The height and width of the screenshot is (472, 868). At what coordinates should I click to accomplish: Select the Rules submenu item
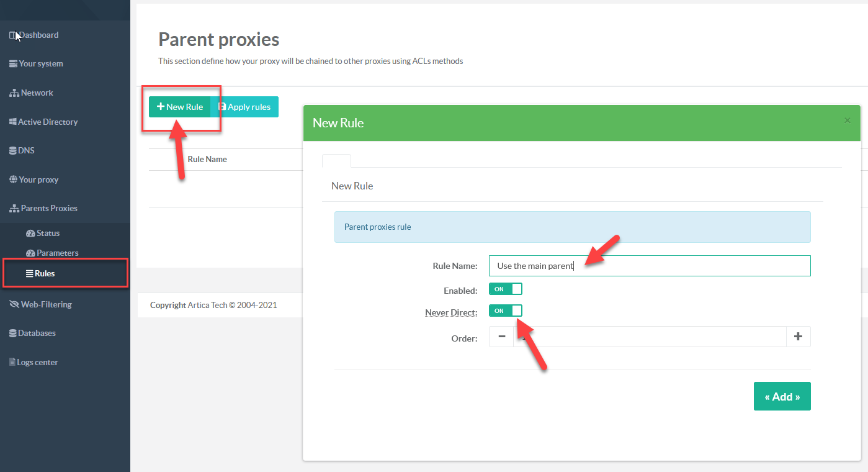pos(44,273)
